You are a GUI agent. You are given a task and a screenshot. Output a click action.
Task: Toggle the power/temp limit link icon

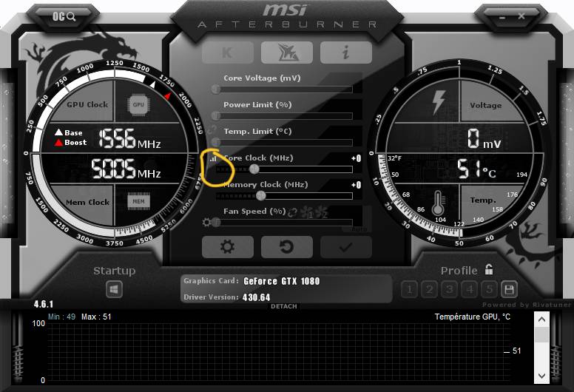(x=212, y=129)
